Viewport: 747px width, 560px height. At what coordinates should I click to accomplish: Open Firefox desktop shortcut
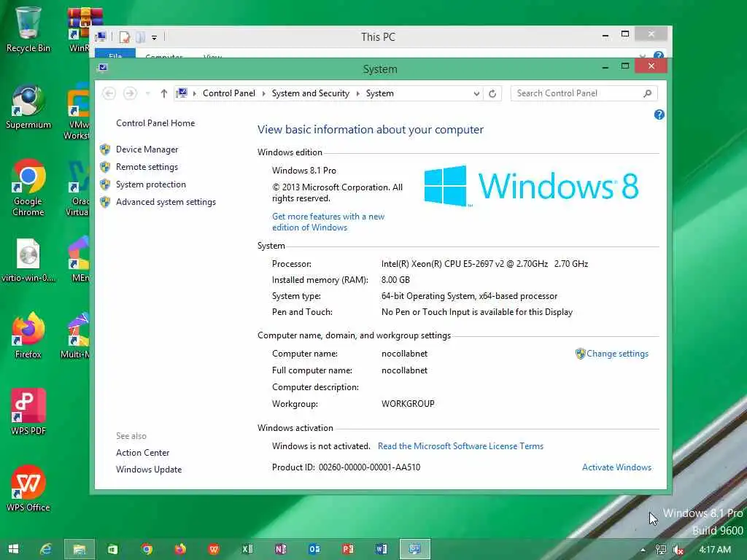28,335
